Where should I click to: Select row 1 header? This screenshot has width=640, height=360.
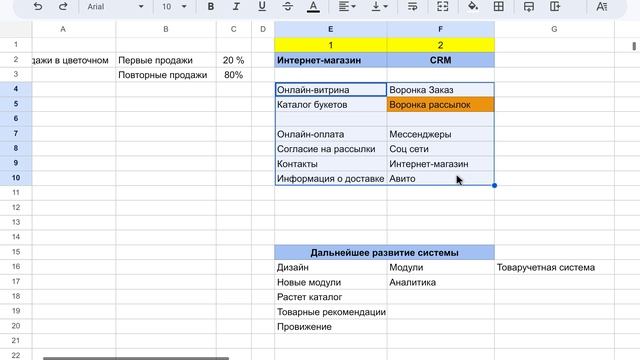click(16, 44)
